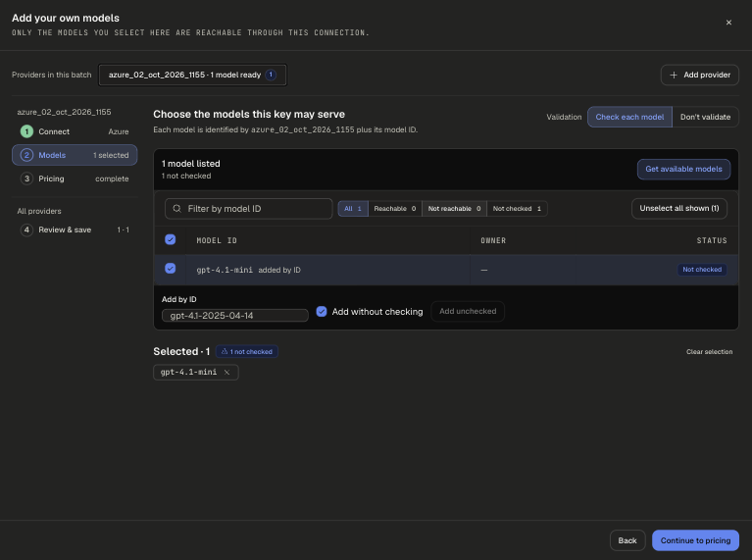This screenshot has height=560, width=752.
Task: Go to Models step
Action: coord(75,155)
